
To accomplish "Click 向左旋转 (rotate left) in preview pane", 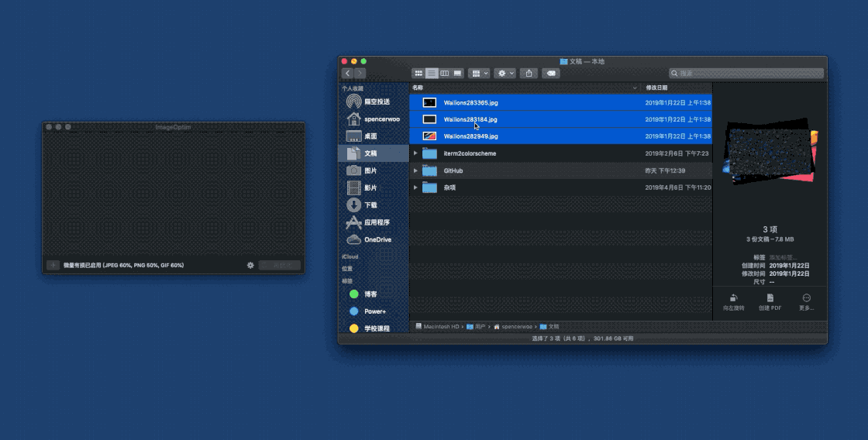I will coord(733,302).
